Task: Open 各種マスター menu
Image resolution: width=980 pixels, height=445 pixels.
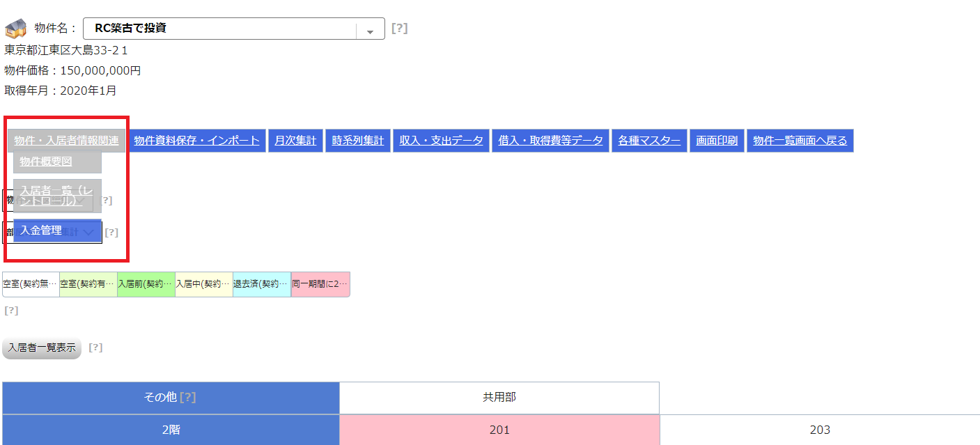Action: coord(649,141)
